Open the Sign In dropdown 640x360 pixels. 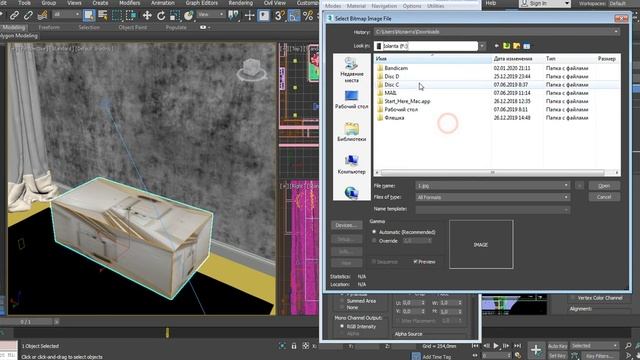[567, 3]
